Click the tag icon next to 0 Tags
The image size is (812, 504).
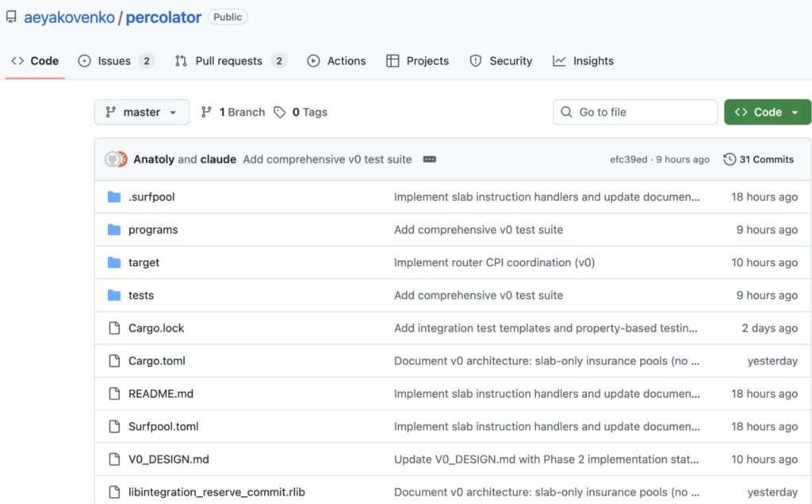pyautogui.click(x=280, y=113)
